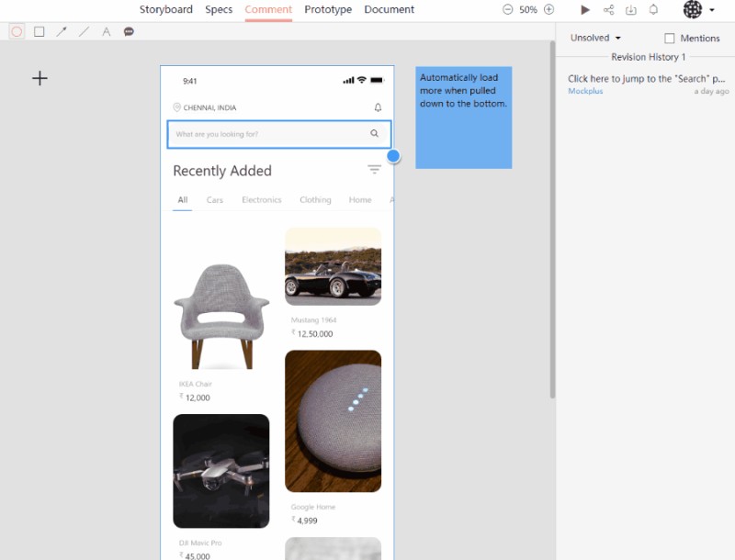Play the prototype preview

pyautogui.click(x=585, y=10)
